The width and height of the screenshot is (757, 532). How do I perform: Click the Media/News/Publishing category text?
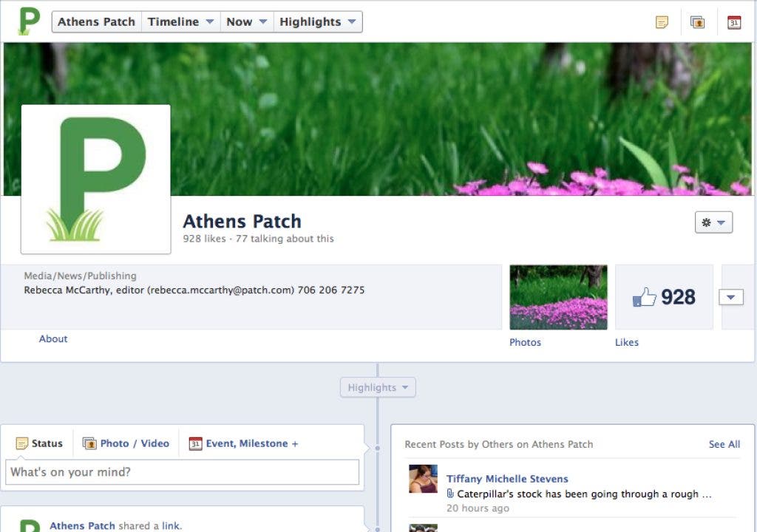(80, 276)
